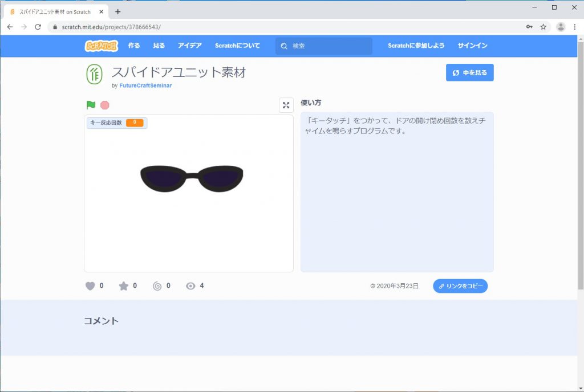This screenshot has width=584, height=392.
Task: Reload the page in the browser
Action: point(38,27)
